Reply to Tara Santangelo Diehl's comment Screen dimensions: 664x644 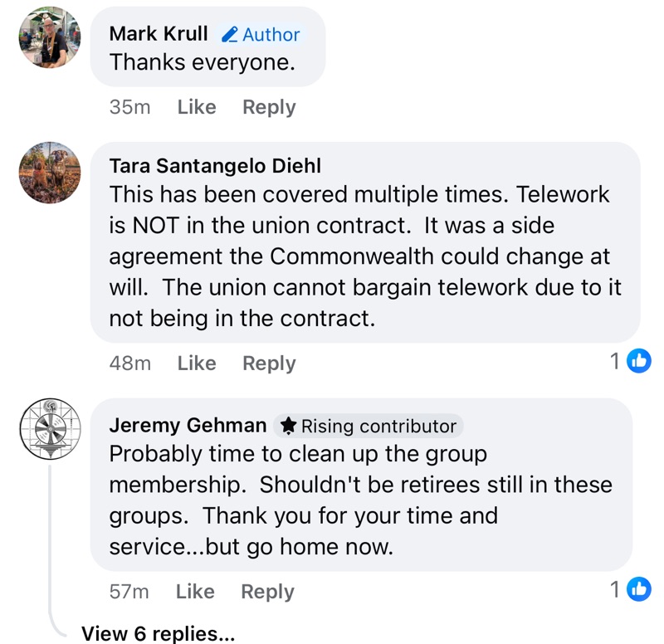269,363
